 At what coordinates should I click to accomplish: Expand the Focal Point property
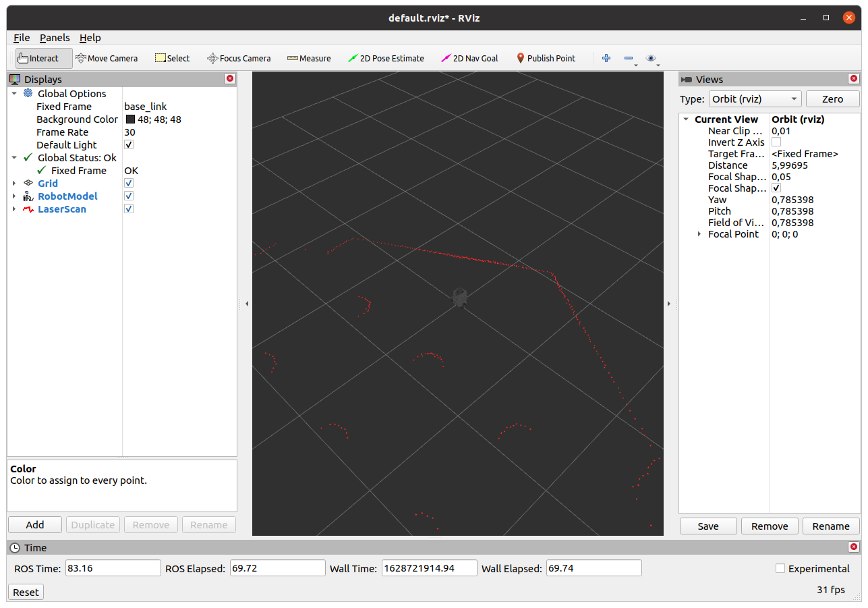click(699, 234)
